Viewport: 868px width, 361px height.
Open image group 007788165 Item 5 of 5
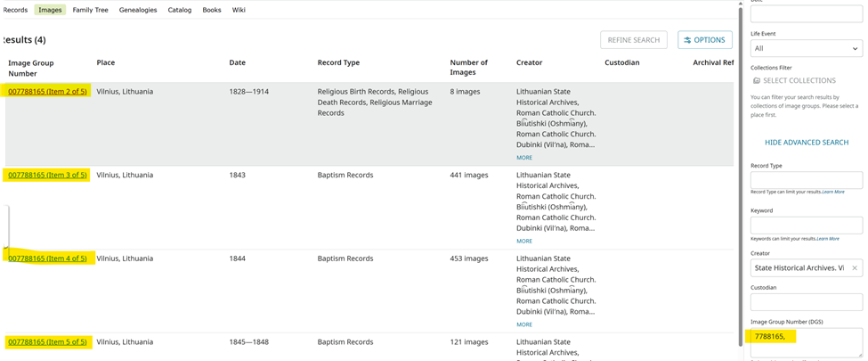tap(47, 342)
